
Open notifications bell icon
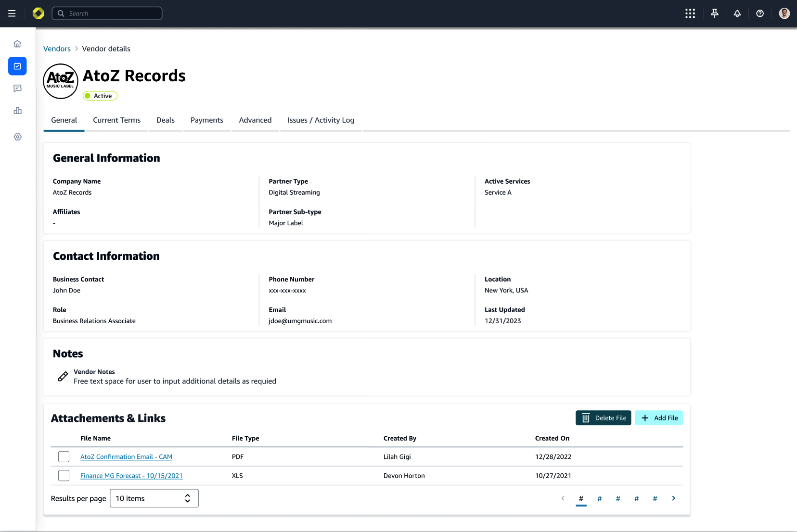click(x=737, y=13)
